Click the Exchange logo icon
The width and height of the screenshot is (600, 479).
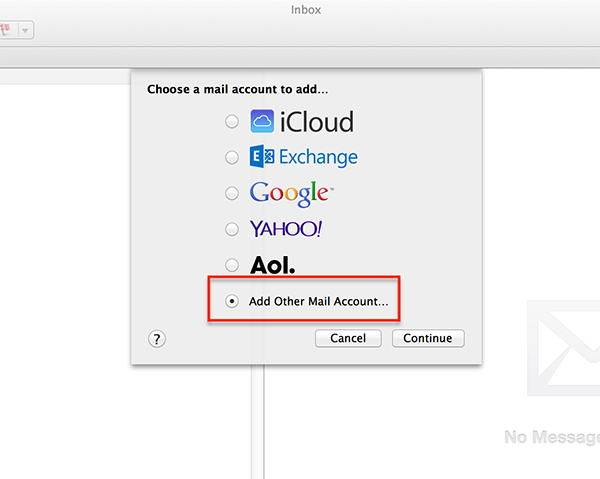(x=261, y=157)
